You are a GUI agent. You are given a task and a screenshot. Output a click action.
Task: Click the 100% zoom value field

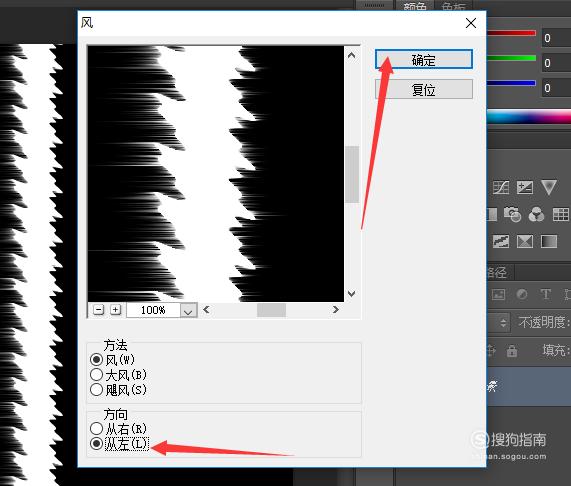(153, 310)
